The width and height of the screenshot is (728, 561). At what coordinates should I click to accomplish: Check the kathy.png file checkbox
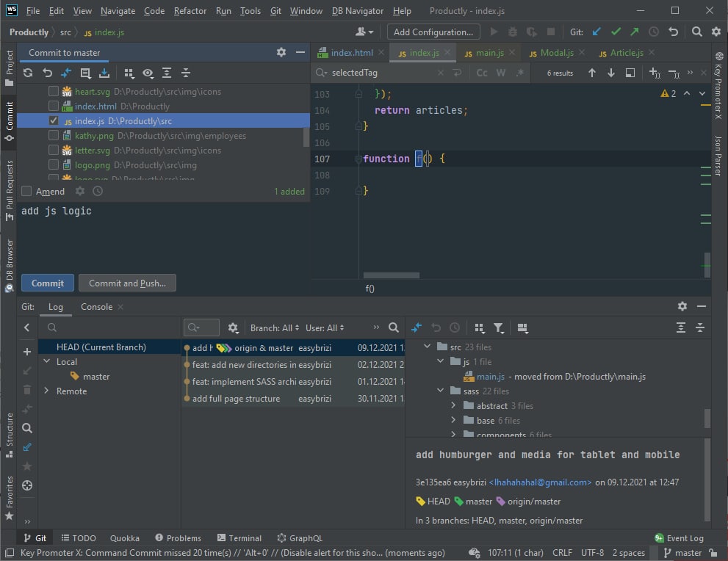(54, 136)
